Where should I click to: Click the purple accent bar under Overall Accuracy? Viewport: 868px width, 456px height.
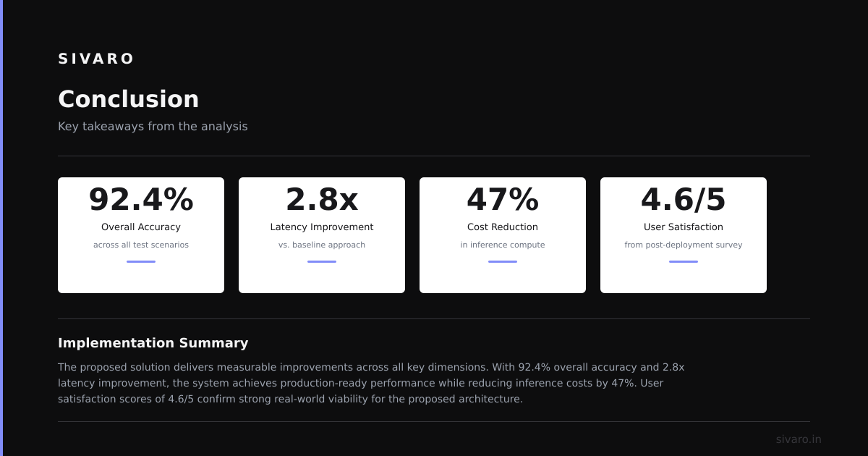(x=141, y=261)
